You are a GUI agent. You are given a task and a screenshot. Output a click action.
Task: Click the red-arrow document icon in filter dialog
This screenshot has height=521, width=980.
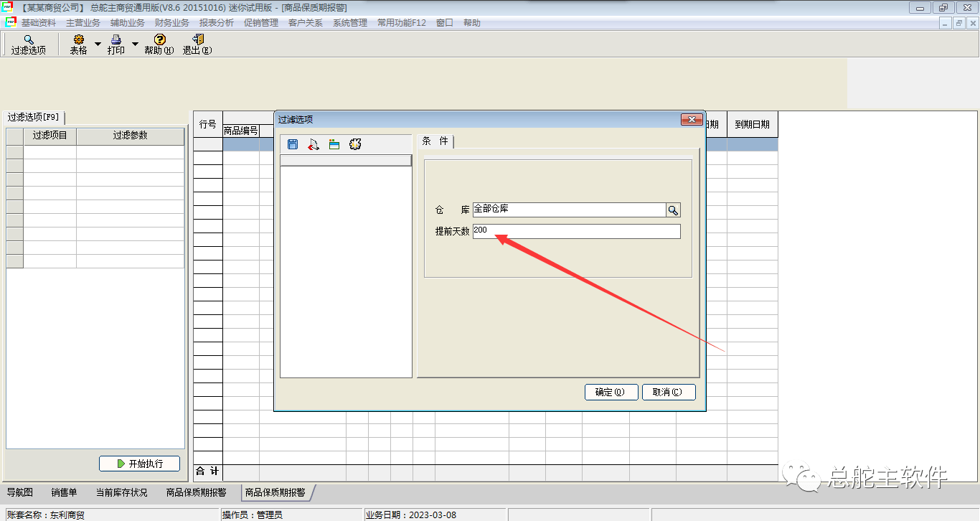314,144
